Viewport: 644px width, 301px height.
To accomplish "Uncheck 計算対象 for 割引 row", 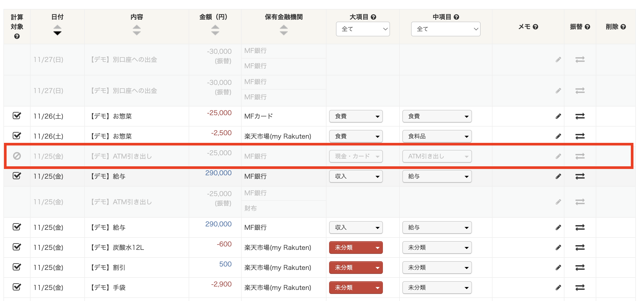I will click(17, 267).
